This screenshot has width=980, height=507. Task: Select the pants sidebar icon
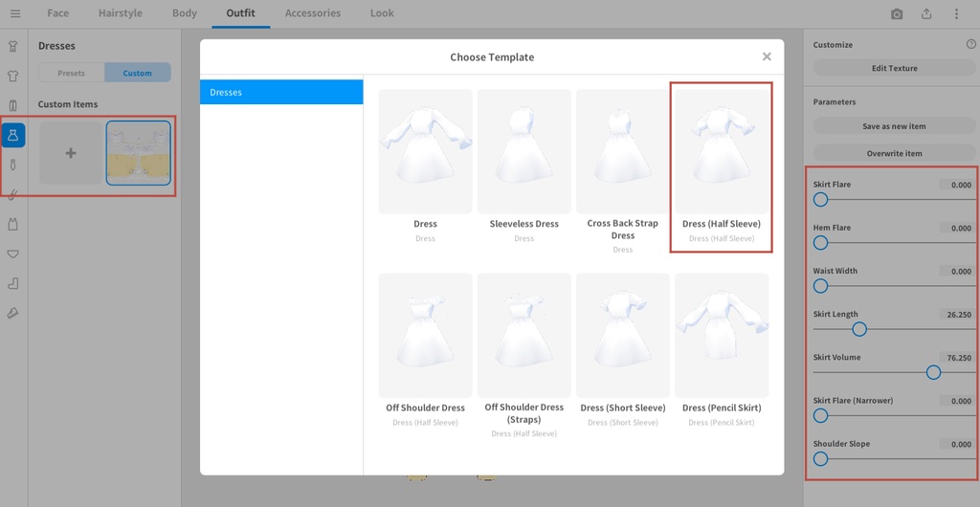coord(13,105)
